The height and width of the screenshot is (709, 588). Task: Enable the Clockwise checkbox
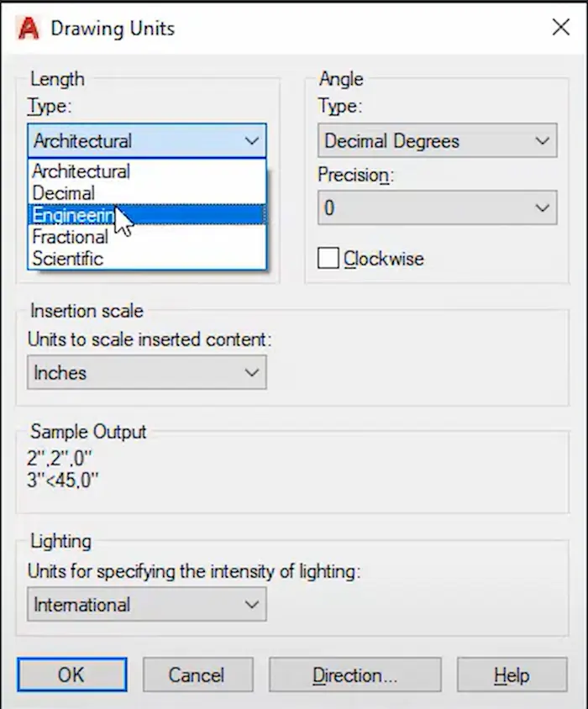(329, 259)
